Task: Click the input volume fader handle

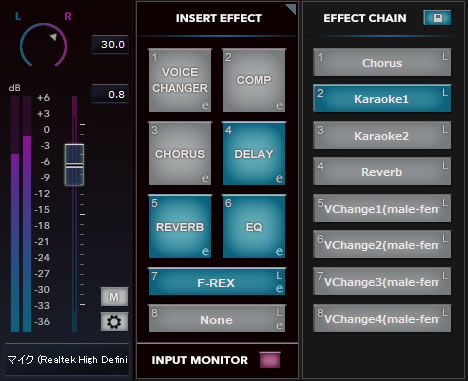Action: click(74, 165)
